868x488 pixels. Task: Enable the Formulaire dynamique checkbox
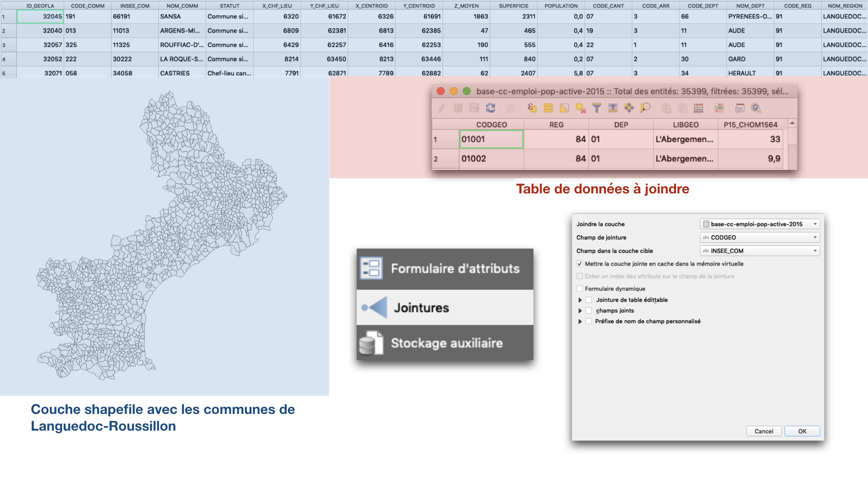click(580, 289)
